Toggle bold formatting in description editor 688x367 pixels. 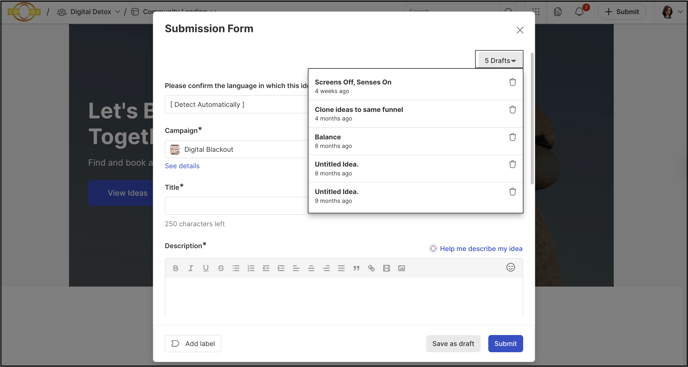(x=176, y=268)
